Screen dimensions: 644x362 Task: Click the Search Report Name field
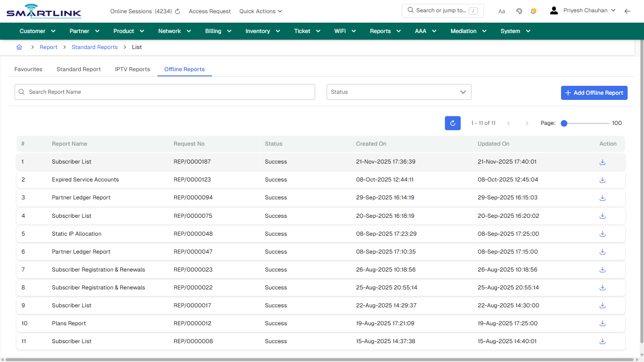165,92
